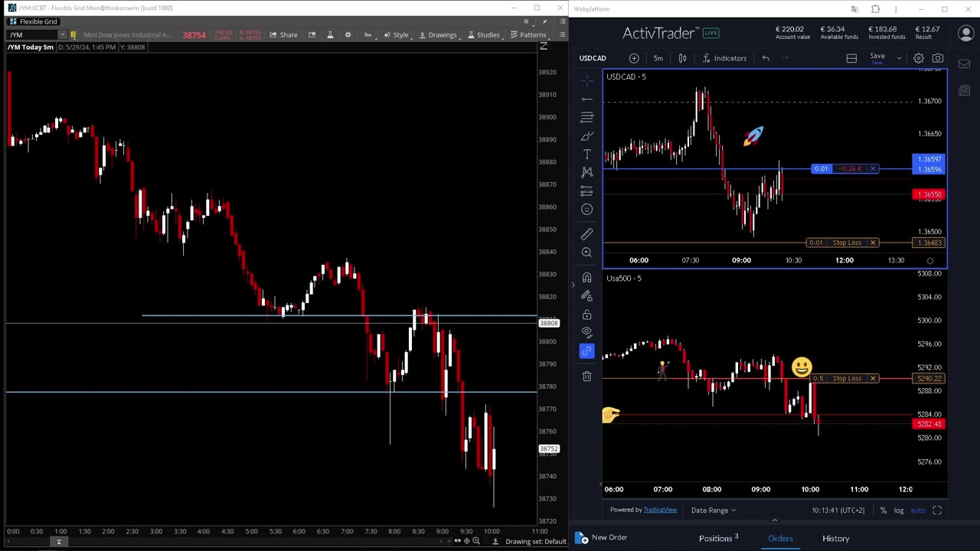Screen dimensions: 980x551
Task: Toggle auto scale on chart
Action: [x=917, y=510]
